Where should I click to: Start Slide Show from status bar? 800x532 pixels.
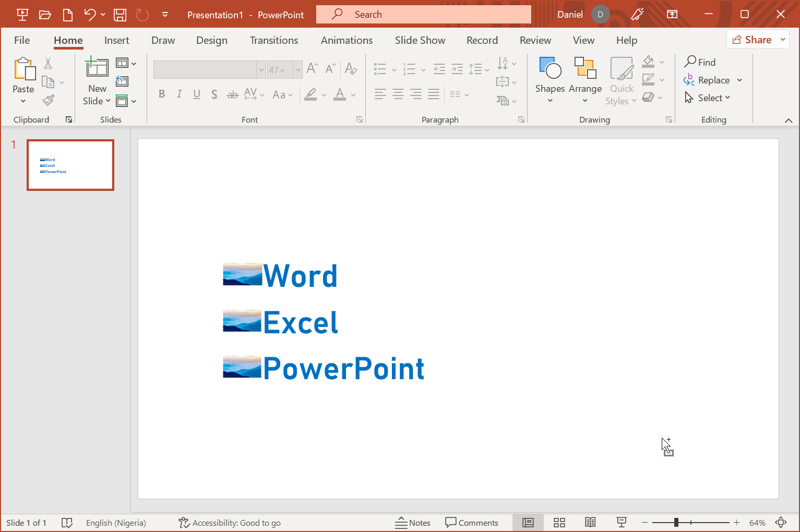pyautogui.click(x=621, y=523)
